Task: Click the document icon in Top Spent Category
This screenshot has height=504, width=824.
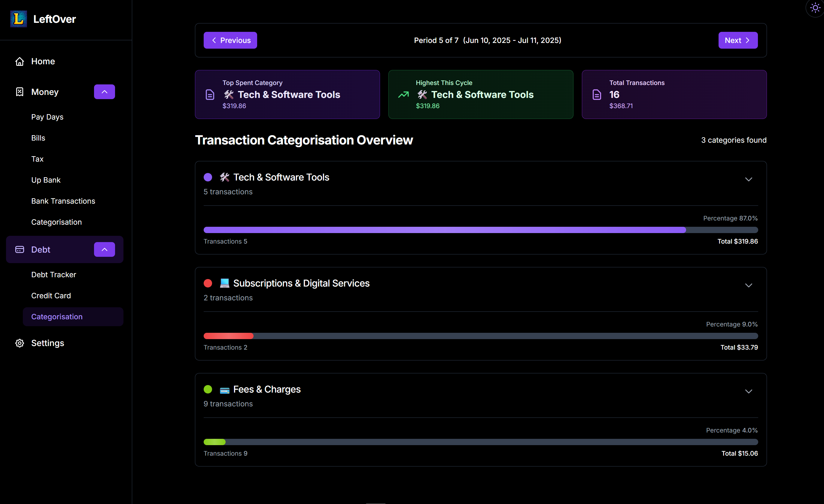Action: coord(210,95)
